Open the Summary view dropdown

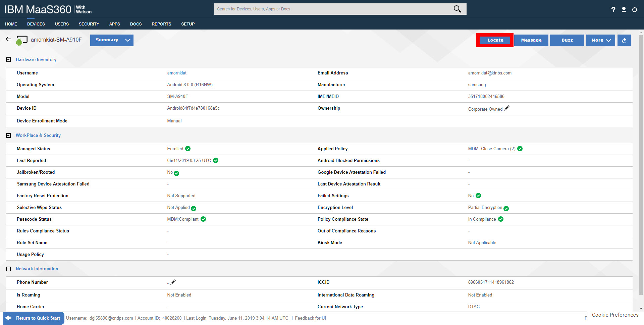pyautogui.click(x=112, y=40)
